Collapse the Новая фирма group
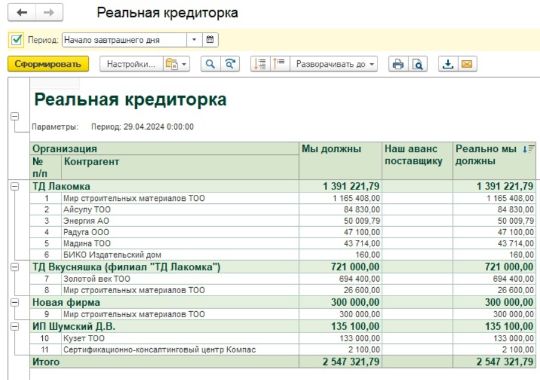This screenshot has width=540, height=380. click(14, 302)
